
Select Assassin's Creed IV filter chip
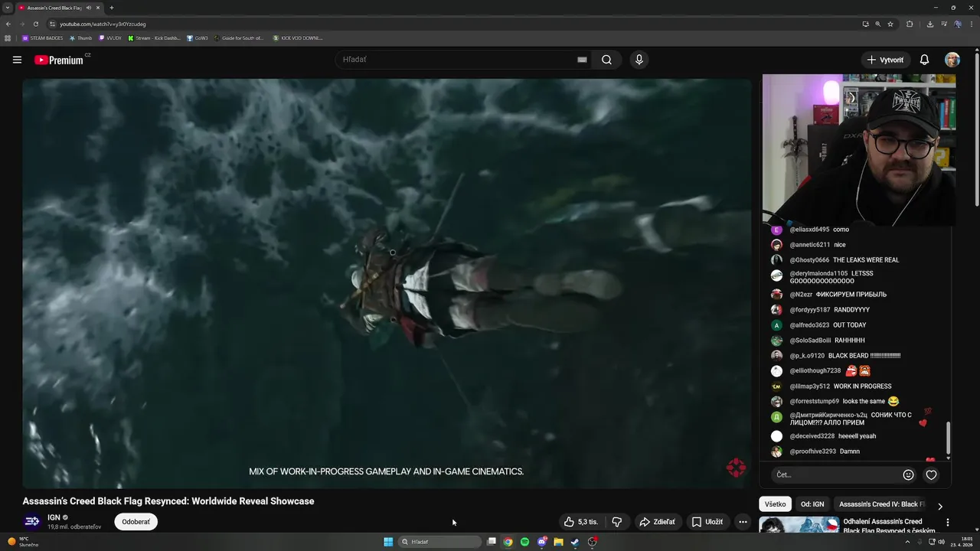pos(880,504)
